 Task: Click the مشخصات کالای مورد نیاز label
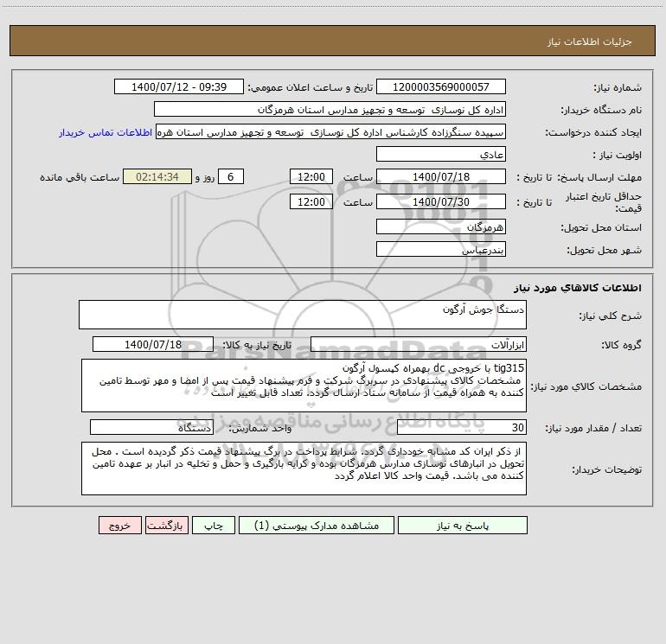(x=586, y=386)
